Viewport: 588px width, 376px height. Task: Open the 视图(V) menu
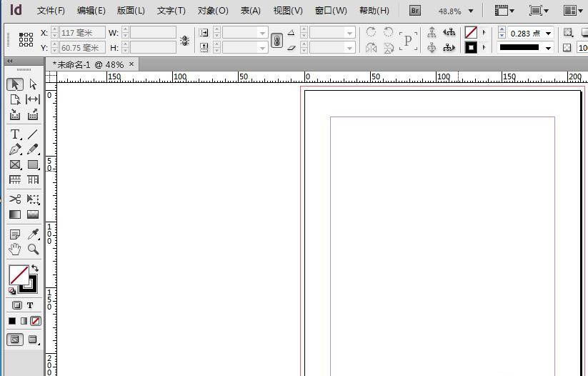(288, 11)
